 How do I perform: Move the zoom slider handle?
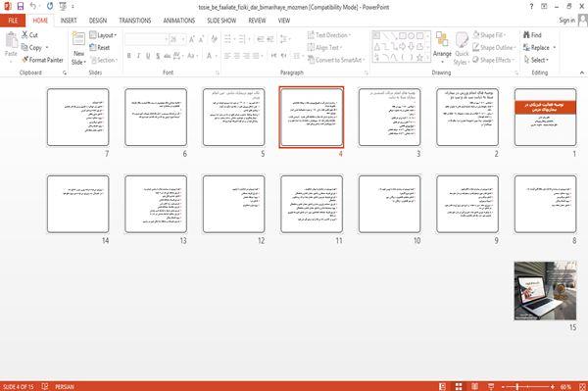pyautogui.click(x=517, y=386)
